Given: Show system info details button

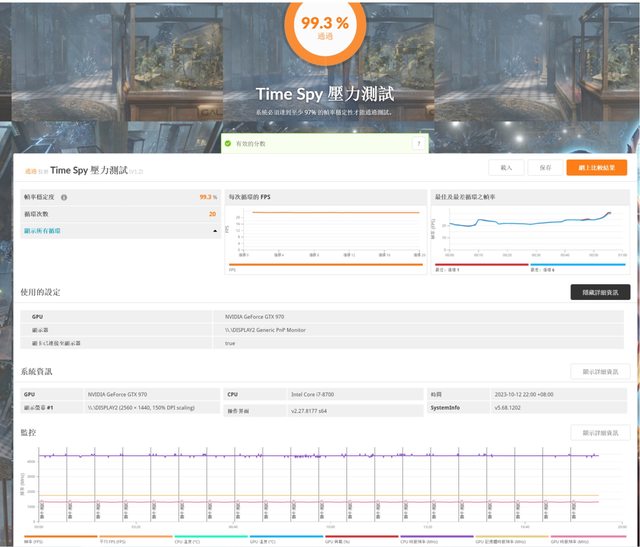Looking at the screenshot, I should click(600, 371).
